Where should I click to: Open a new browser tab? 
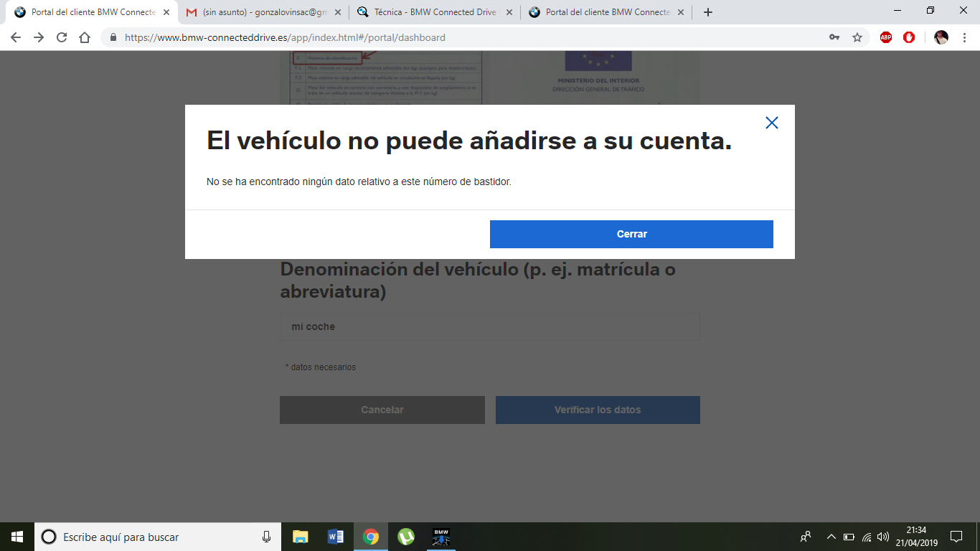click(708, 12)
